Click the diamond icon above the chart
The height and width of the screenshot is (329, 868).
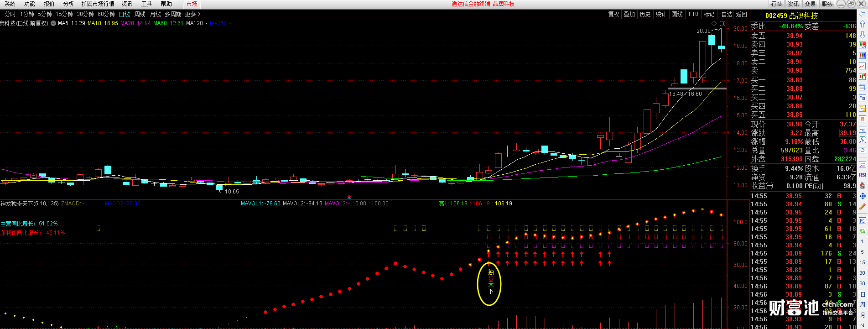714,23
